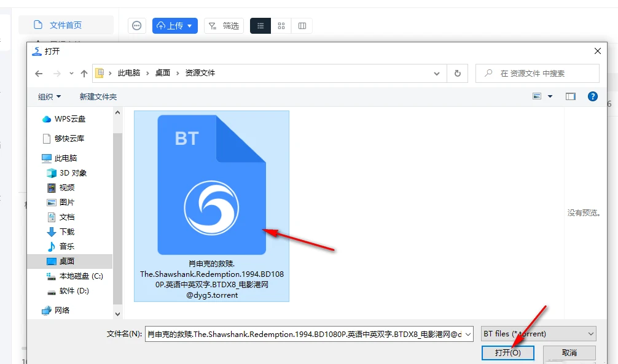Open 本地磁盘 (C:) drive

[x=75, y=276]
